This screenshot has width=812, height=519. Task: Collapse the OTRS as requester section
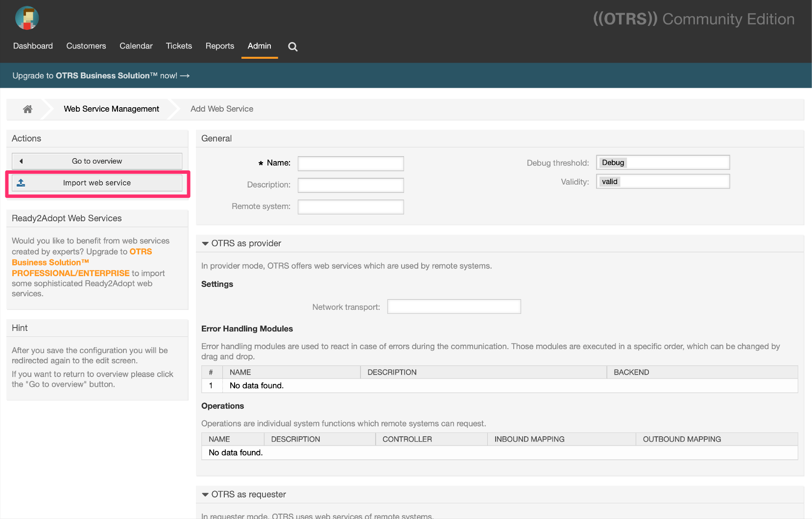pos(205,495)
